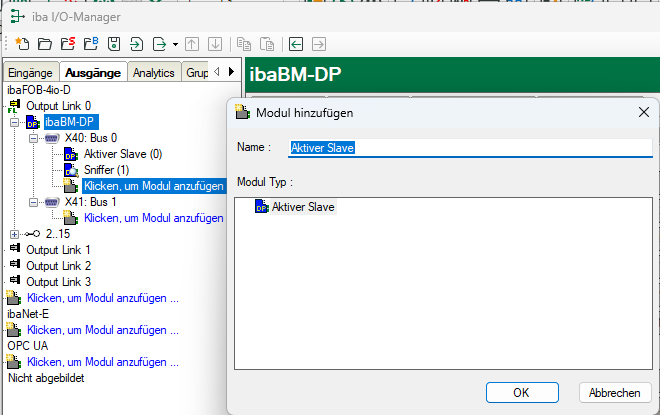660x415 pixels.
Task: Click the Output Link 3 connector icon
Action: [x=15, y=279]
